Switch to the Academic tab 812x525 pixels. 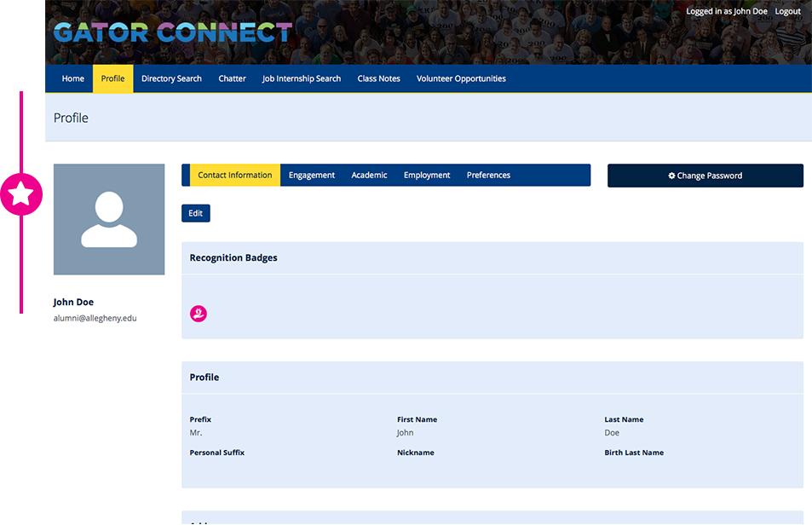coord(369,175)
